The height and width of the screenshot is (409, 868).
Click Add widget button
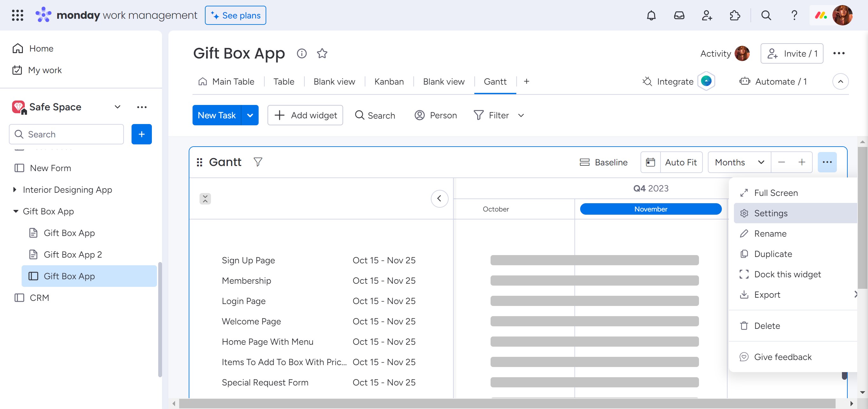pos(305,115)
